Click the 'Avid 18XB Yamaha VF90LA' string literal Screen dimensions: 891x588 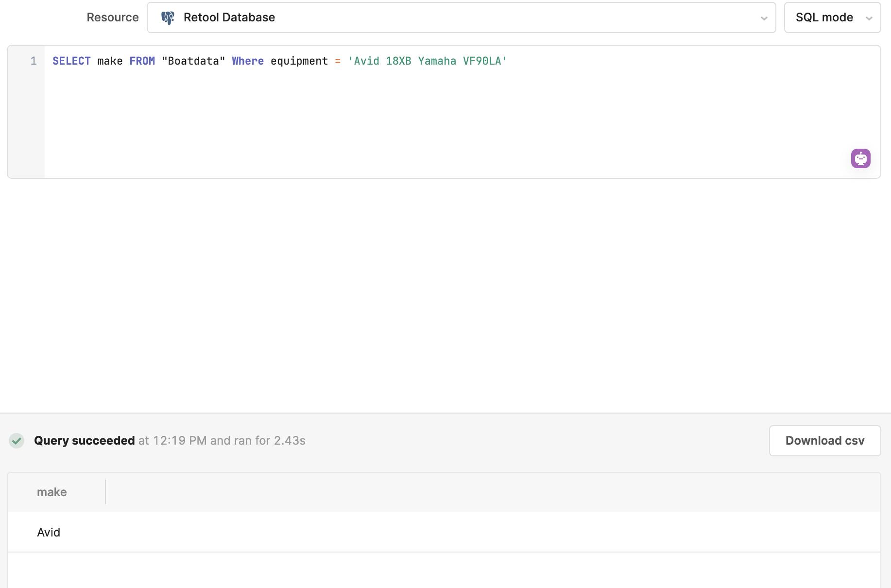428,61
